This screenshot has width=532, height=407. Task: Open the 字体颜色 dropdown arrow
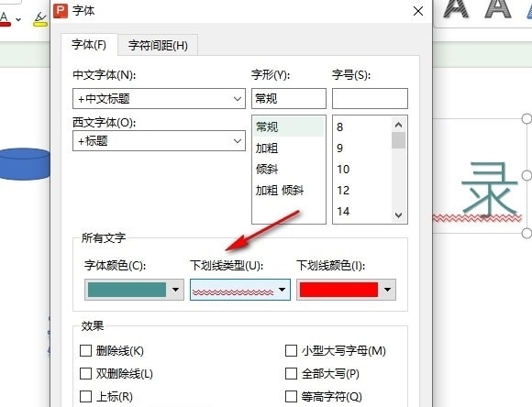(175, 290)
